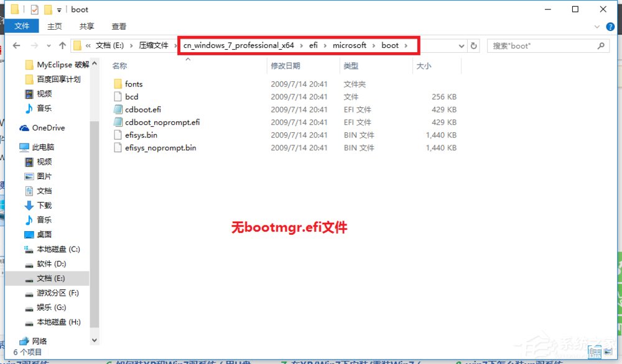
Task: Click the refresh icon beside address bar
Action: 472,45
